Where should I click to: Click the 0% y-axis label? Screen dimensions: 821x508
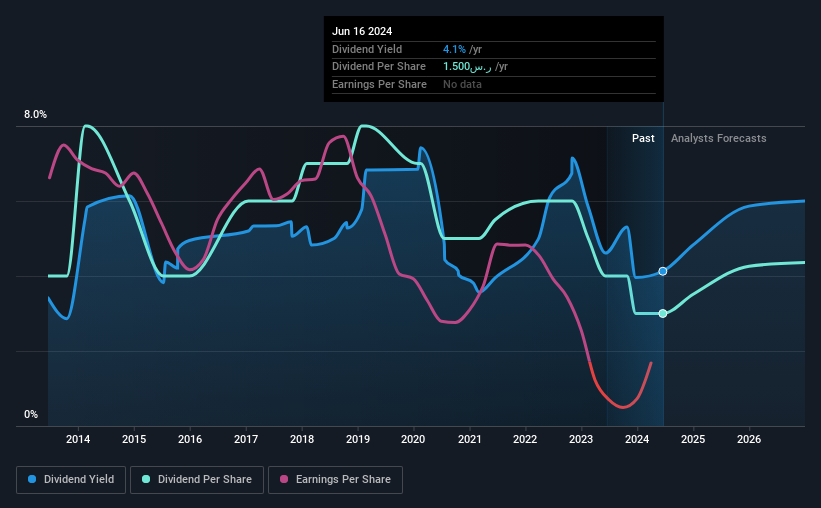pyautogui.click(x=31, y=414)
